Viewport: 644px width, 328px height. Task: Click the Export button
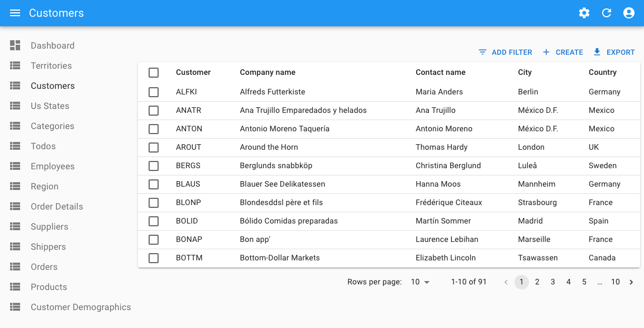614,53
